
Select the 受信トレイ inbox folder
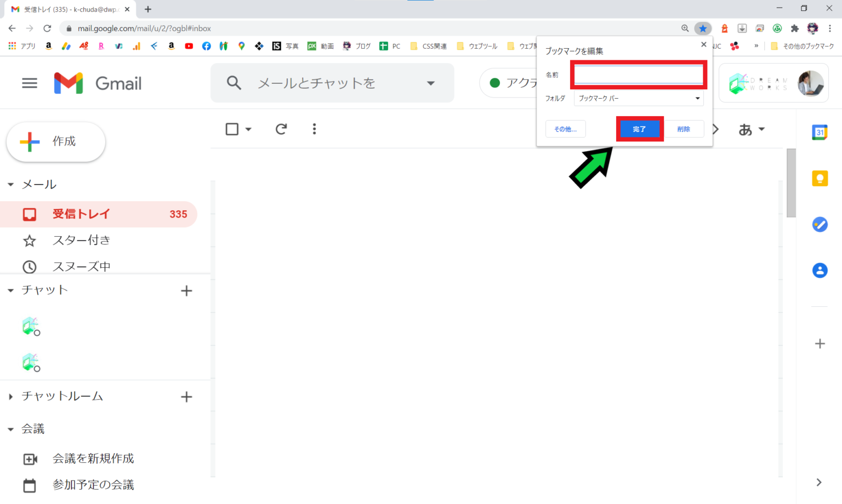81,214
